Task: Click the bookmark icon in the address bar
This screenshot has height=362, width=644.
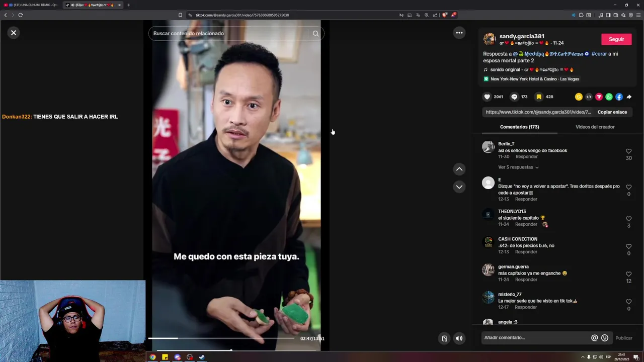Action: pos(180,15)
